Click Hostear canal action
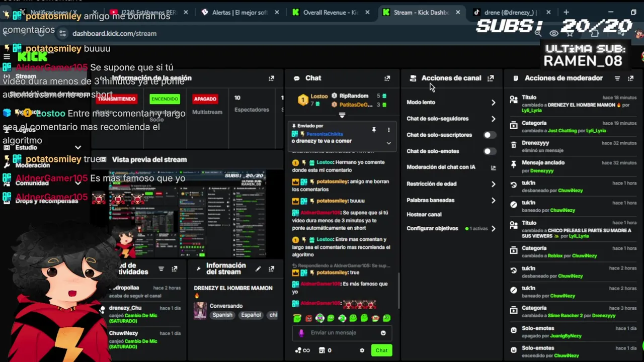This screenshot has height=362, width=644. (424, 214)
